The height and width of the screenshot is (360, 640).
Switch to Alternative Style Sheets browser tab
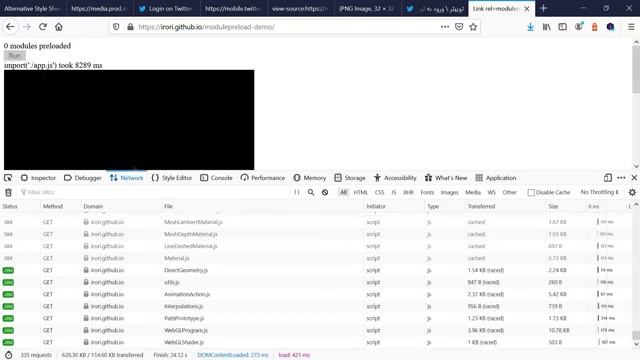(33, 8)
